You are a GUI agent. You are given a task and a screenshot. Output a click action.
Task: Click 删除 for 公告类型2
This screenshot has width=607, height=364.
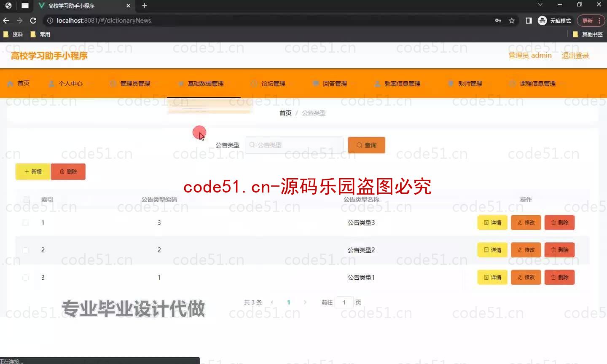(559, 250)
